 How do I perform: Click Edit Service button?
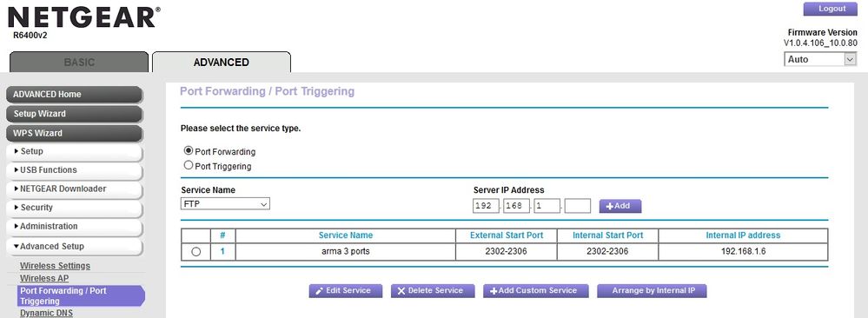coord(346,291)
